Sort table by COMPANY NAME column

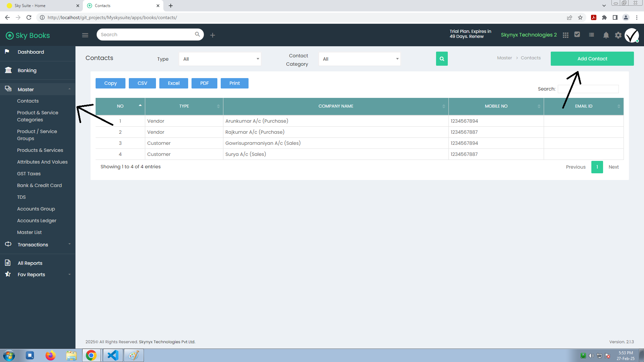[x=336, y=106]
